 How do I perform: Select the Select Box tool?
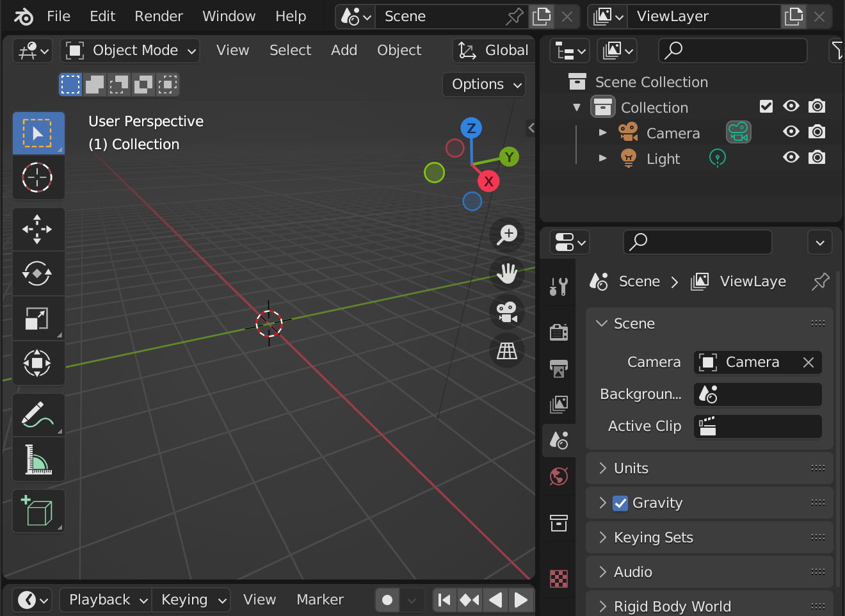click(38, 133)
